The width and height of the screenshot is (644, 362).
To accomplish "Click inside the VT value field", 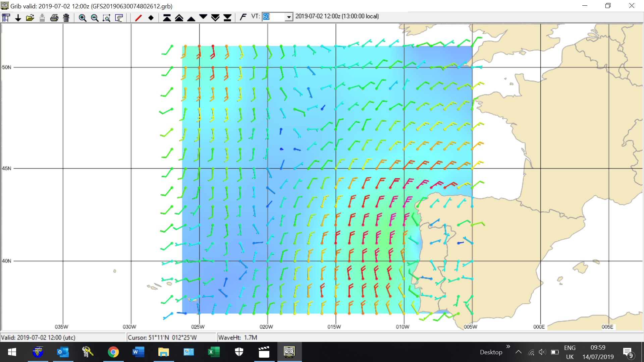I will tap(273, 17).
